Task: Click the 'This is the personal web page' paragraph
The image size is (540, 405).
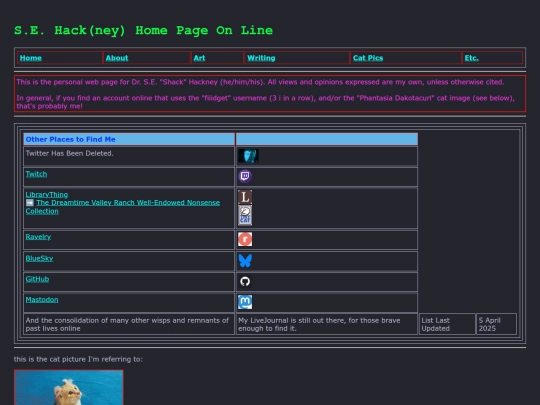Action: click(x=260, y=82)
